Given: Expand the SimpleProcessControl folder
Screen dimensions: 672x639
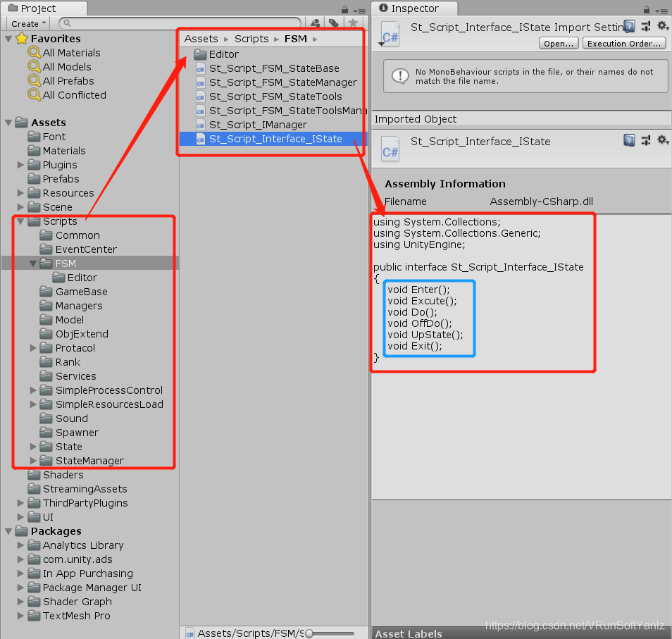Looking at the screenshot, I should [x=33, y=390].
